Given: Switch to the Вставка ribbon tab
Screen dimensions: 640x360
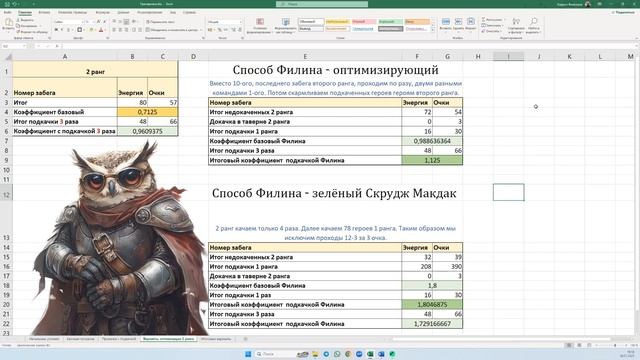Looking at the screenshot, I should click(44, 12).
